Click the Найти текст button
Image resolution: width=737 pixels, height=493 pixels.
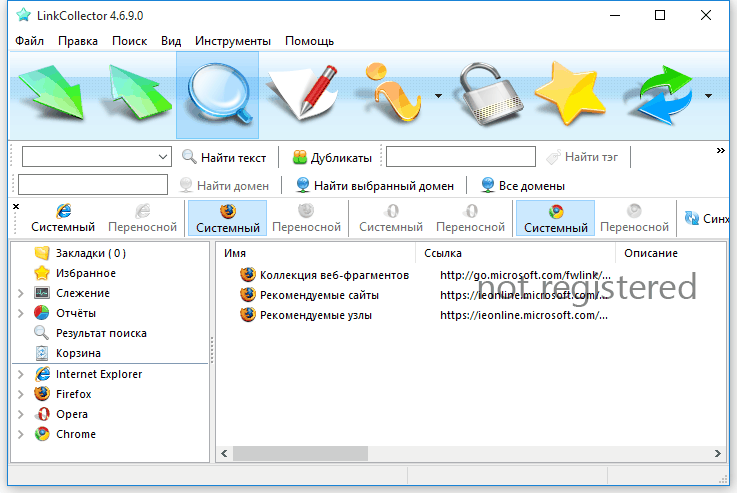point(223,157)
